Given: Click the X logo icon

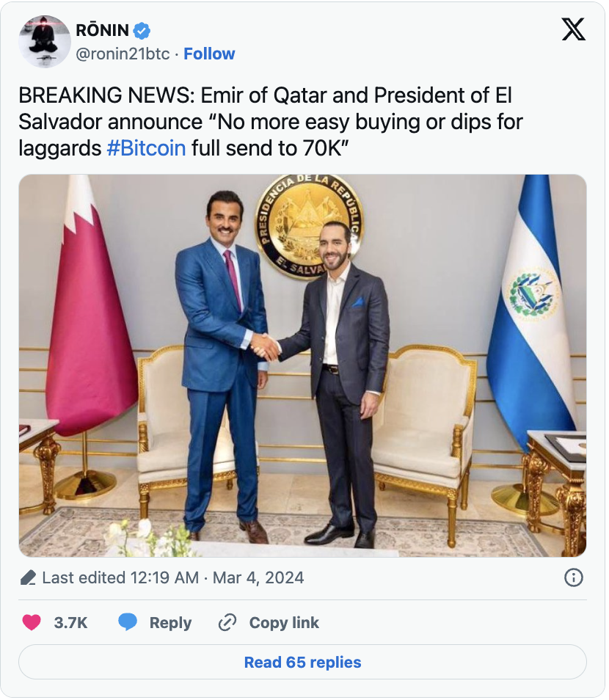Looking at the screenshot, I should [573, 30].
